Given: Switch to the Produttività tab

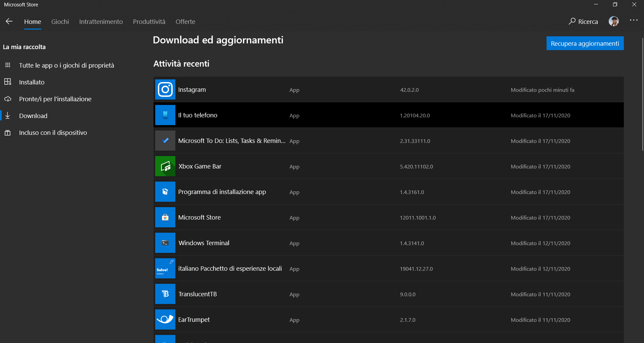Looking at the screenshot, I should (149, 22).
